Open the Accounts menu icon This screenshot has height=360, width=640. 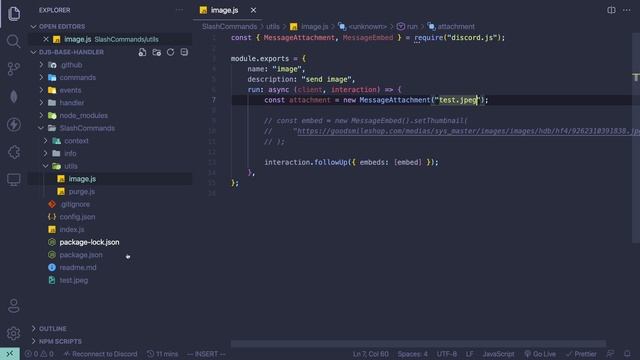pyautogui.click(x=13, y=305)
